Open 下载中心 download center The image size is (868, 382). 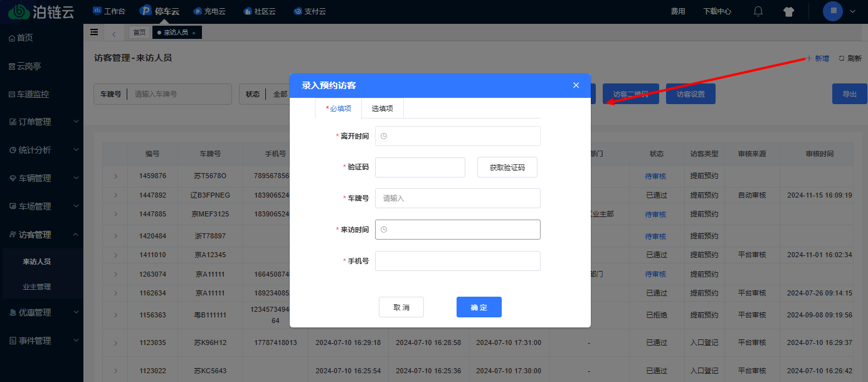point(717,11)
